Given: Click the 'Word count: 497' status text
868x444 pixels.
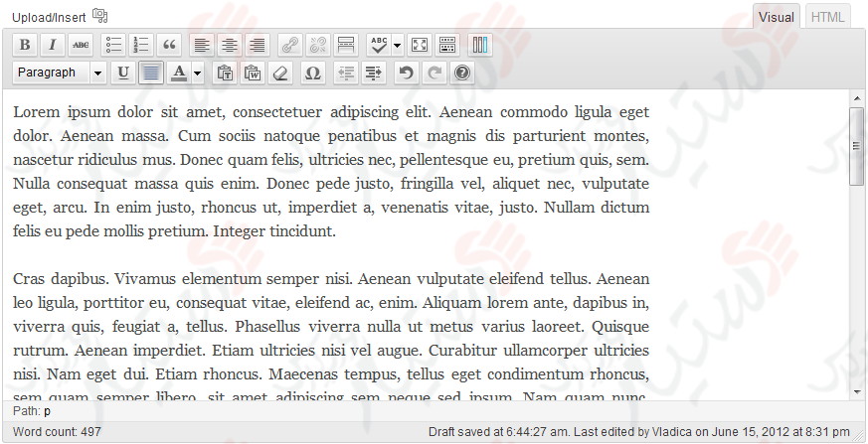Looking at the screenshot, I should coord(57,432).
